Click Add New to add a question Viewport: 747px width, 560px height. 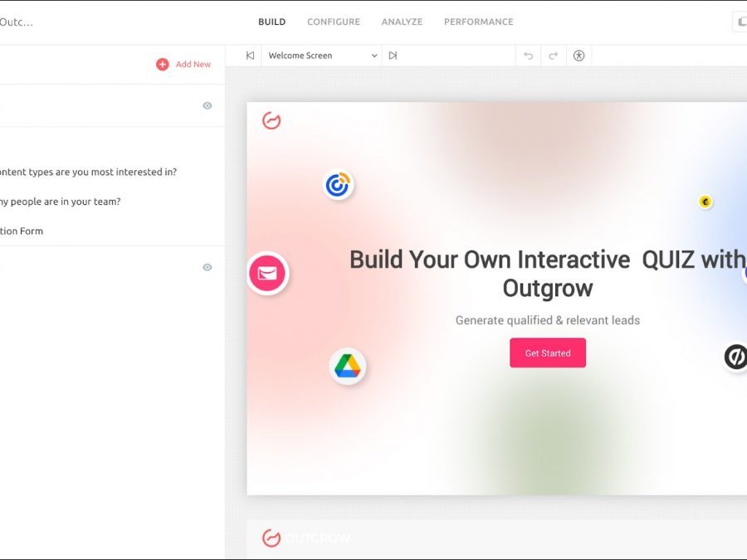[x=183, y=64]
